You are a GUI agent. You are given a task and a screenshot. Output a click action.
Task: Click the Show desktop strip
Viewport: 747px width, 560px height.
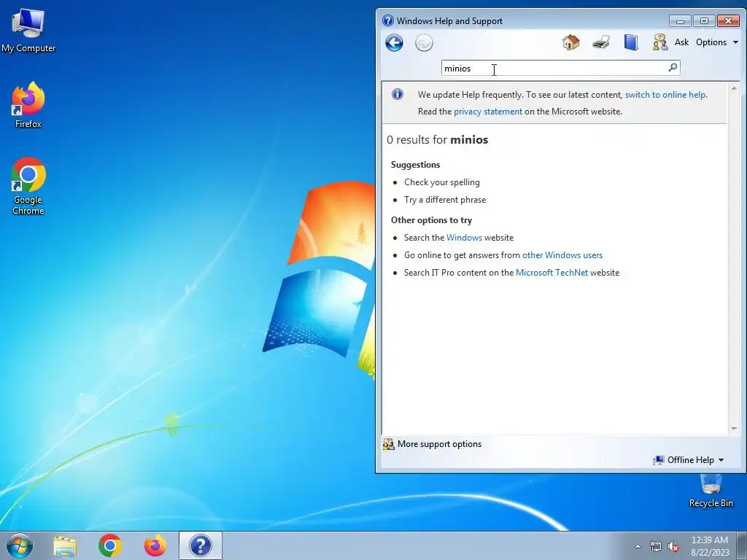[742, 545]
